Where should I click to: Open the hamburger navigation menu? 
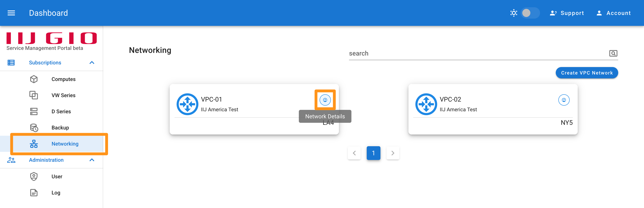(11, 13)
